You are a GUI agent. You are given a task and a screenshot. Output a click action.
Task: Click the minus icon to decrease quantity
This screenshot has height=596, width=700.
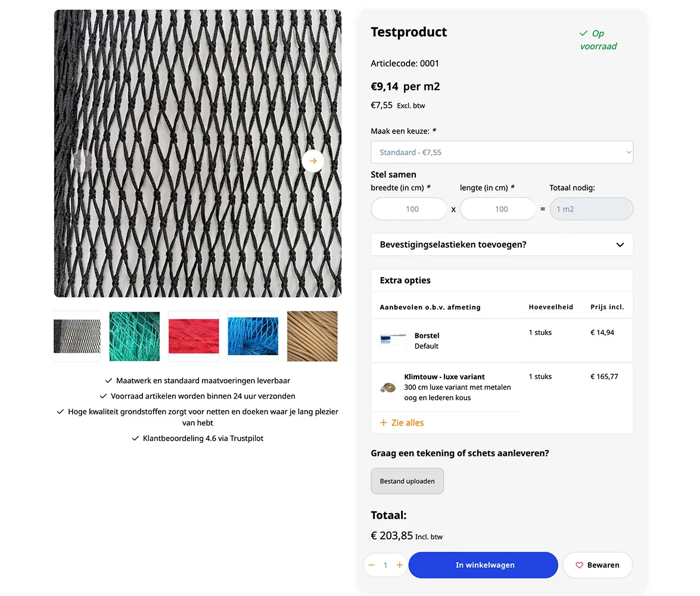(371, 565)
